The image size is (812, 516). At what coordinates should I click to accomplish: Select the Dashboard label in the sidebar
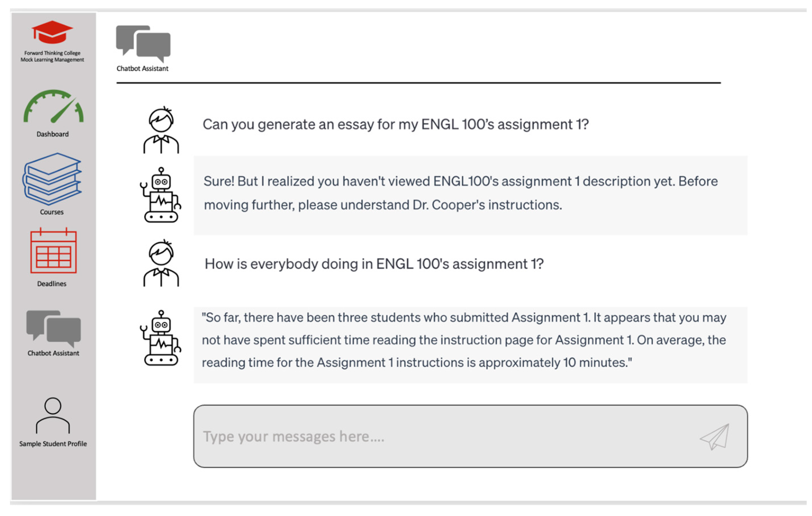[x=53, y=134]
